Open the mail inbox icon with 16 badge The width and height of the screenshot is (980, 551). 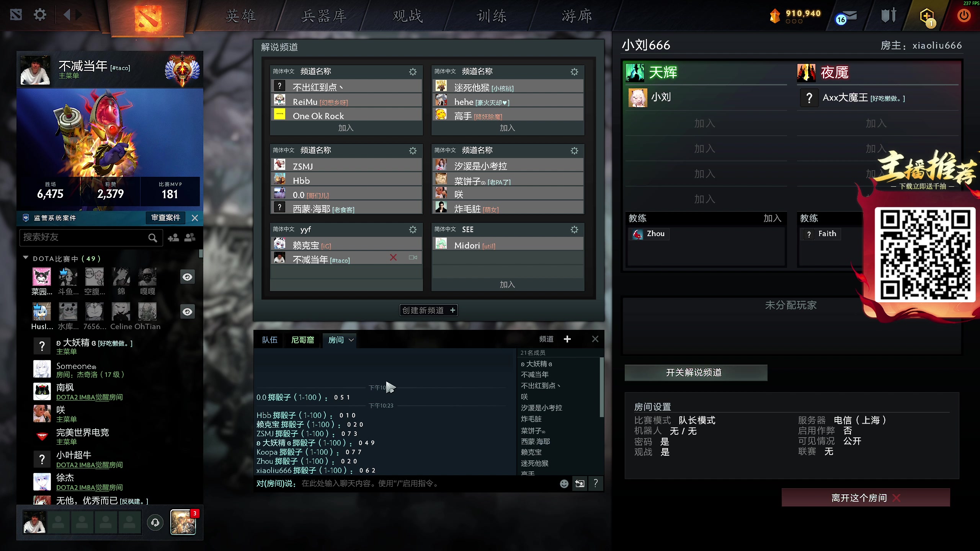click(x=847, y=17)
